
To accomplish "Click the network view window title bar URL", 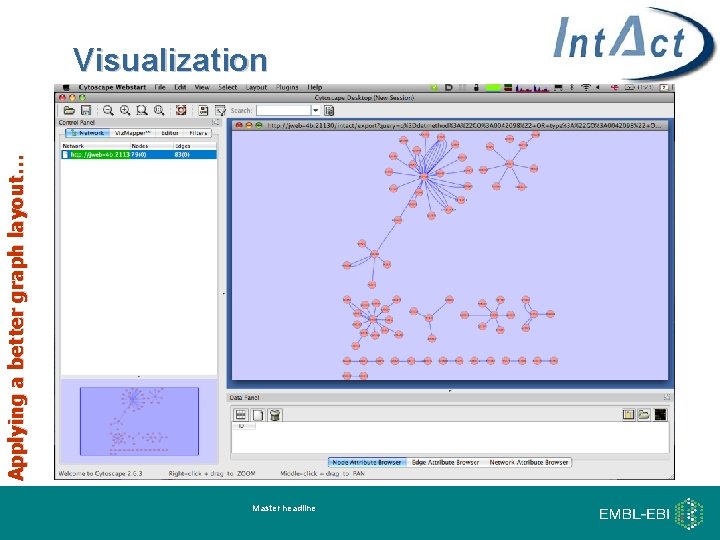I will point(464,125).
